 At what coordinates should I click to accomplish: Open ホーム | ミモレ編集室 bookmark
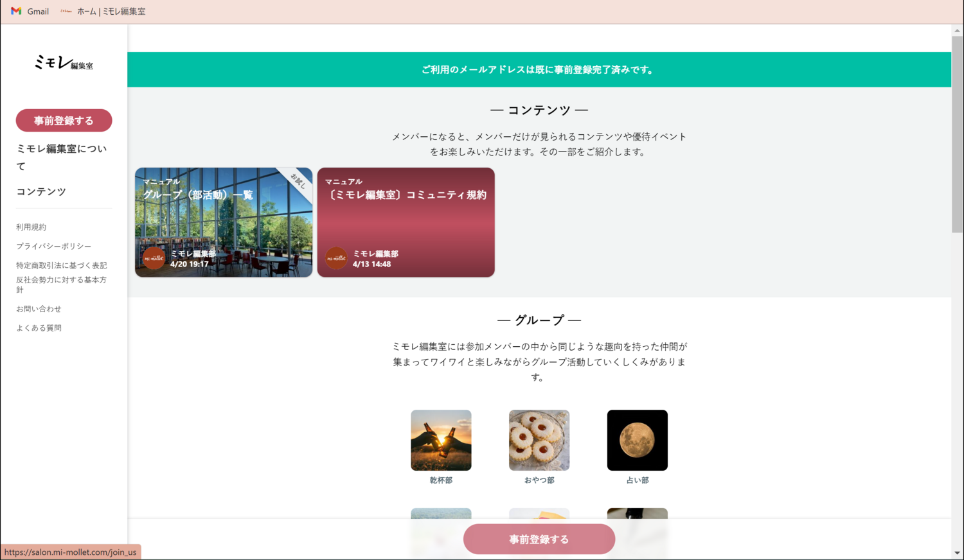tap(103, 11)
